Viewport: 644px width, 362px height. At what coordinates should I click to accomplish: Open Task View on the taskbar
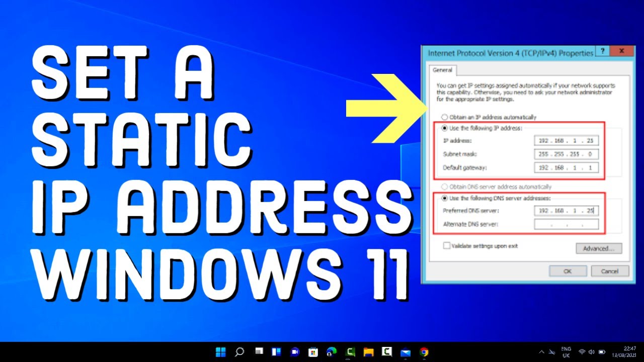(x=259, y=351)
